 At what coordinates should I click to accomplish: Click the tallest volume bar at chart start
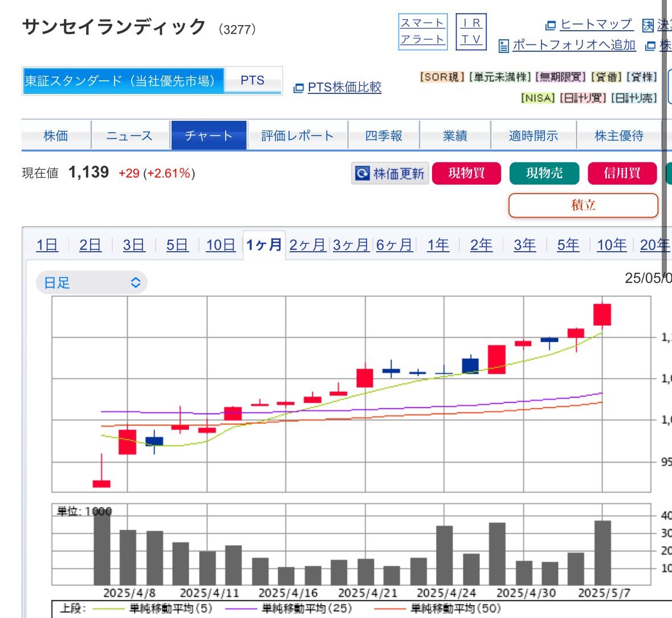coord(102,547)
